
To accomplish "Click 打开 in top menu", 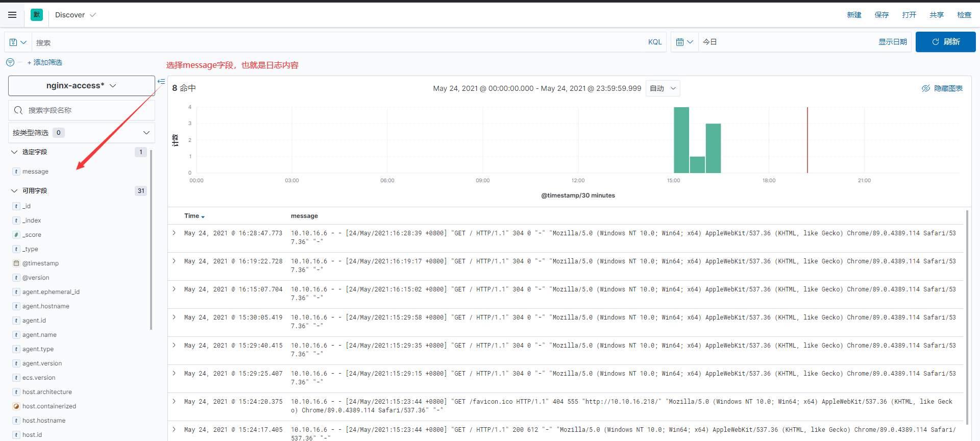I will (909, 15).
